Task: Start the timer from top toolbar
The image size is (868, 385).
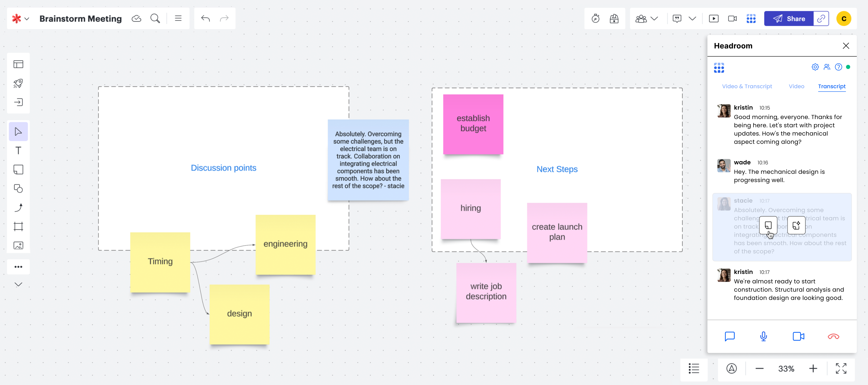Action: pyautogui.click(x=595, y=18)
